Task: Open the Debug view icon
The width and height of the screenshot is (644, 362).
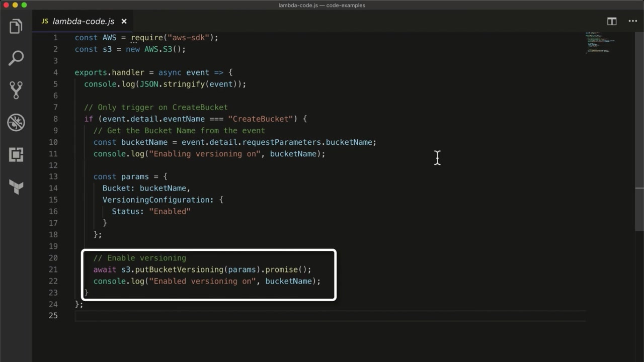Action: coord(16,122)
